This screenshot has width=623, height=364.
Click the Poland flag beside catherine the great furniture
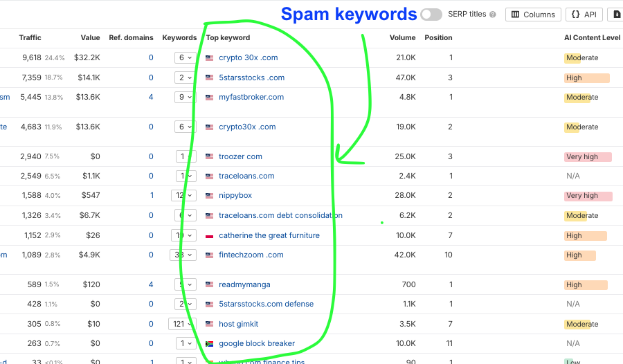210,236
